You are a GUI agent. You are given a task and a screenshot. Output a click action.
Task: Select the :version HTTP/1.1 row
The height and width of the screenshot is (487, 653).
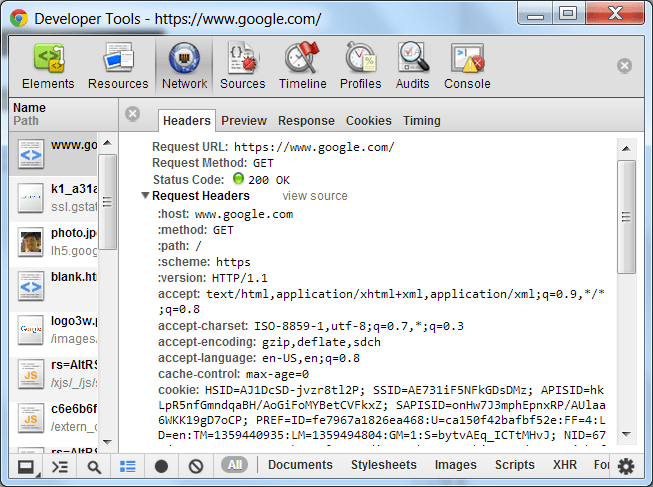213,278
